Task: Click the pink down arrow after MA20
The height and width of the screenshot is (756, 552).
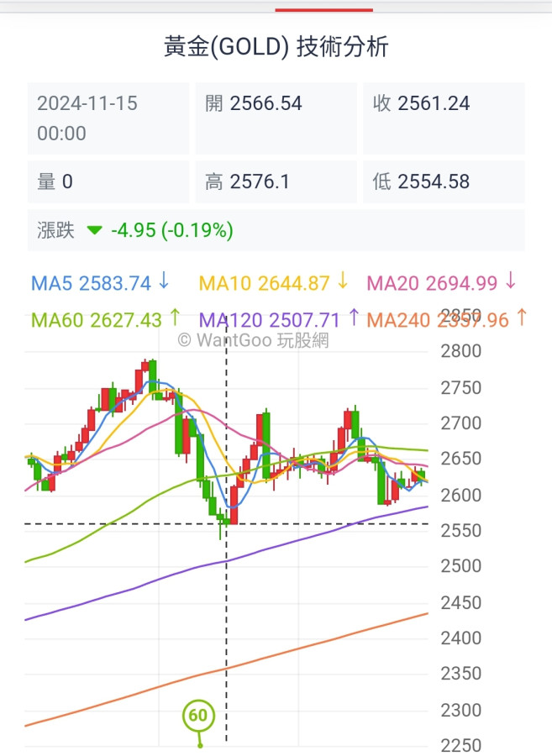Action: [x=511, y=281]
